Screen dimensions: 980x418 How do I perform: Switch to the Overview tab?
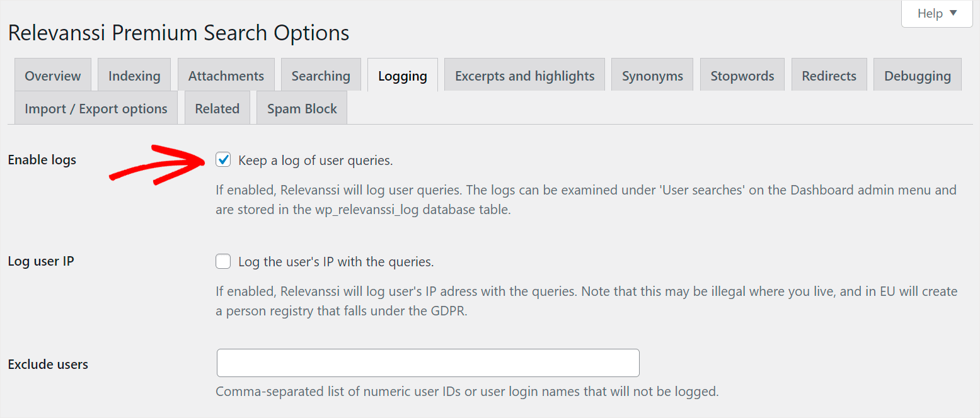(52, 74)
